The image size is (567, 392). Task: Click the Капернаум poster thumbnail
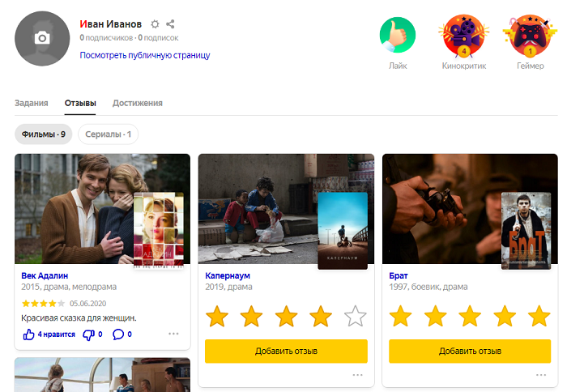coord(343,231)
